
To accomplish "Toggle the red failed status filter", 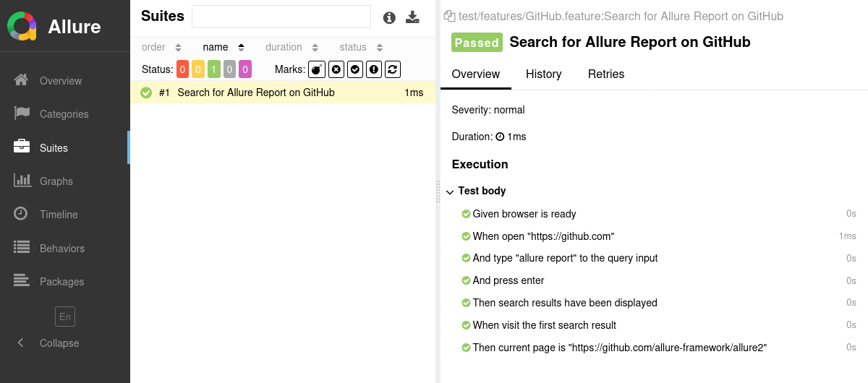I will point(182,69).
